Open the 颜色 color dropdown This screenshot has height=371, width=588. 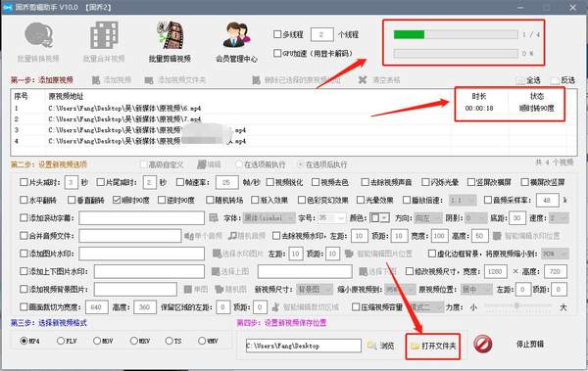click(380, 217)
